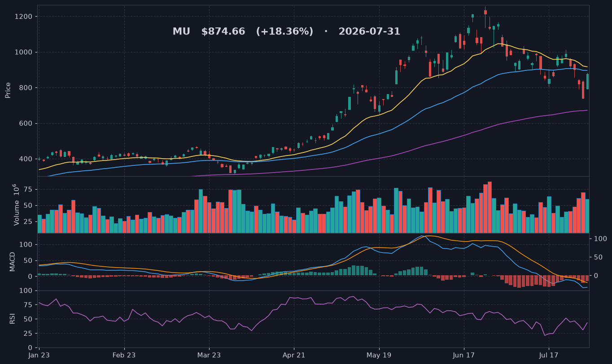
Task: Select the Jun 17 date label
Action: coord(464,355)
